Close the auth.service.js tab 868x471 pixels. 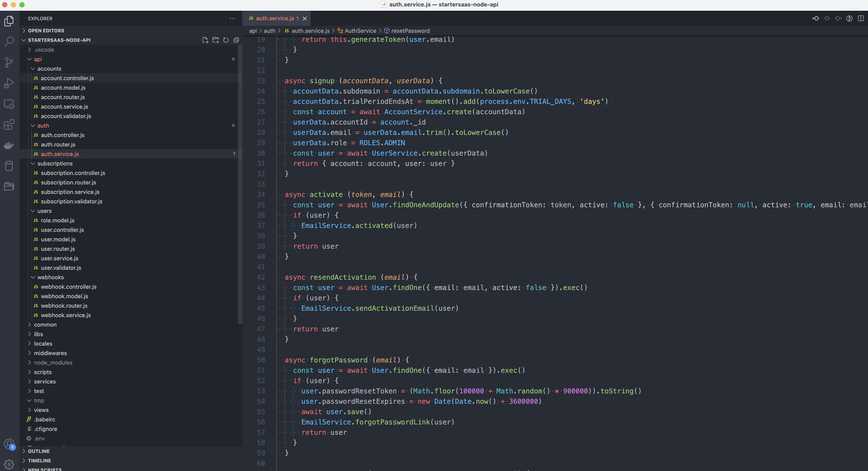(305, 19)
